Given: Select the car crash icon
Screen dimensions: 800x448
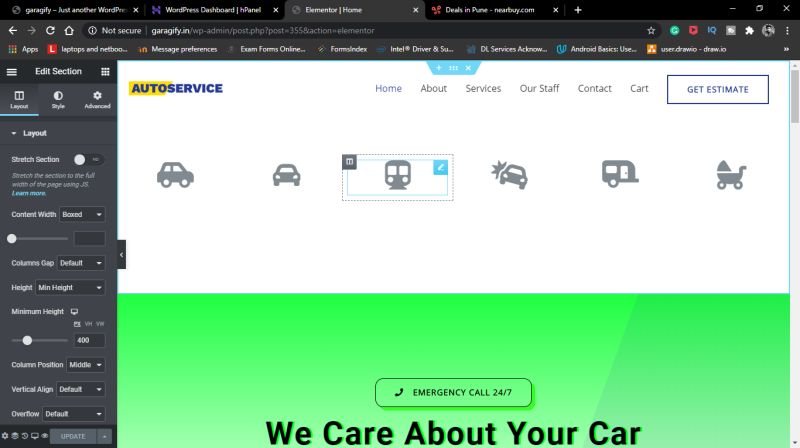Looking at the screenshot, I should tap(509, 175).
